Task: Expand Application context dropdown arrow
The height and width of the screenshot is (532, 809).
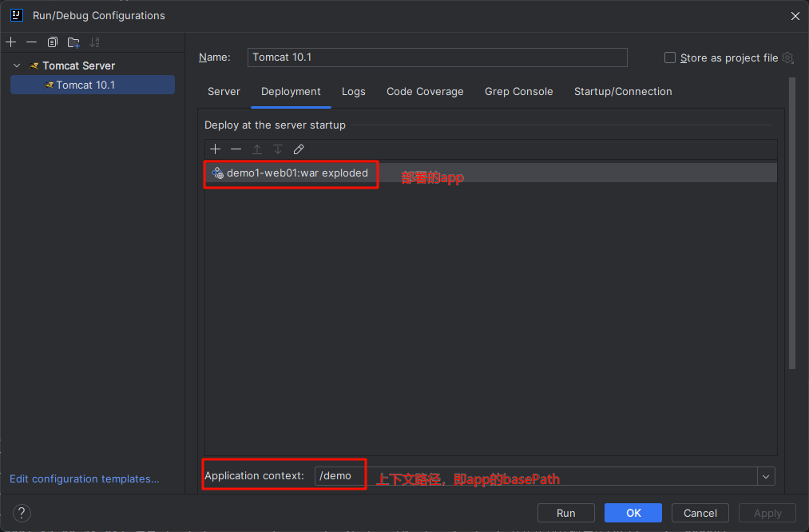Action: [x=766, y=476]
